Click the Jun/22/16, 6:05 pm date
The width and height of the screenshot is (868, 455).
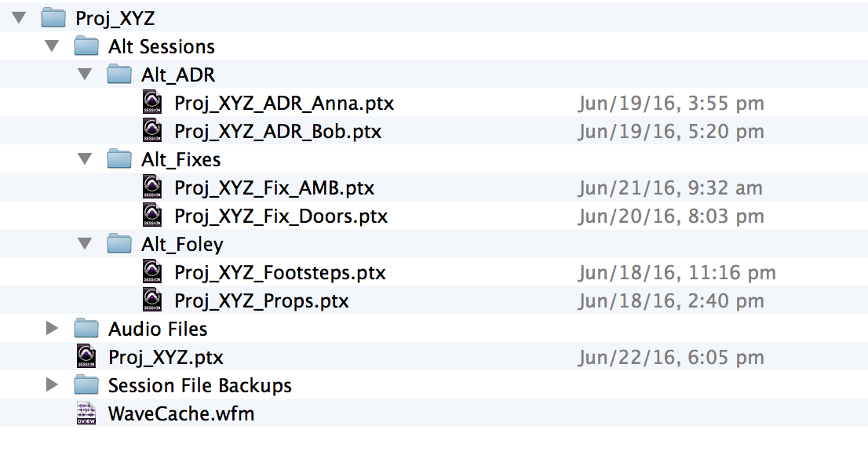pyautogui.click(x=671, y=358)
